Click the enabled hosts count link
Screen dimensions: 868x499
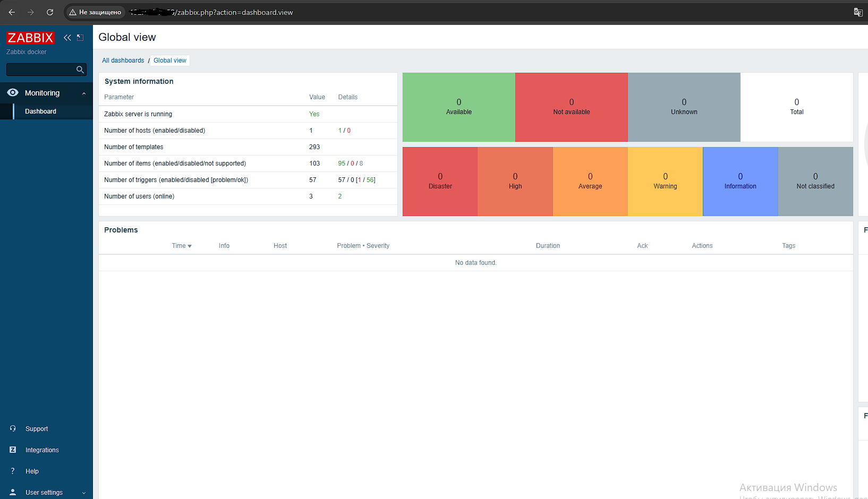[x=340, y=131]
